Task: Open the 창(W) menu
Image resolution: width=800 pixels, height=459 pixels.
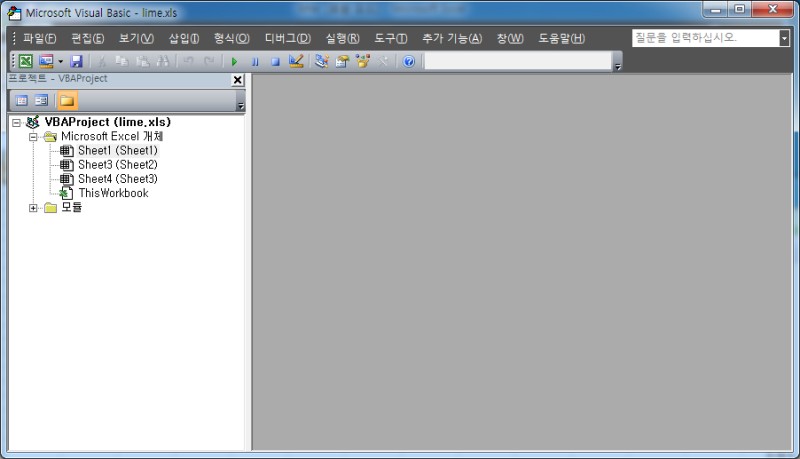Action: click(510, 38)
